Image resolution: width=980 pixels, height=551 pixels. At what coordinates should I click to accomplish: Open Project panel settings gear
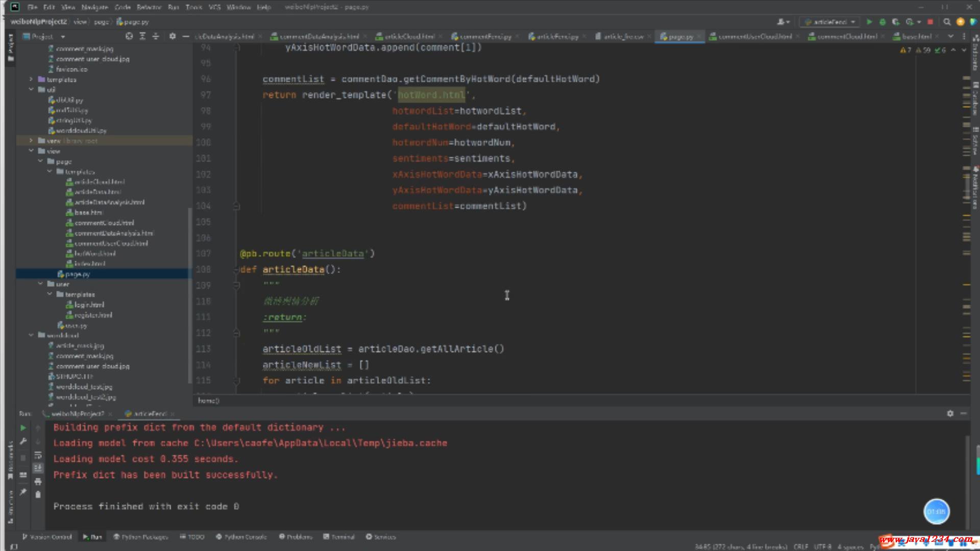pos(173,36)
